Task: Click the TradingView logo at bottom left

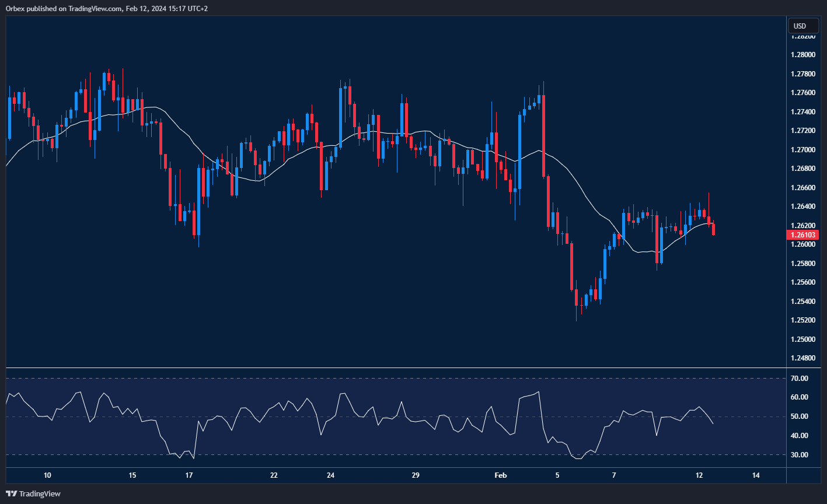Action: point(33,493)
